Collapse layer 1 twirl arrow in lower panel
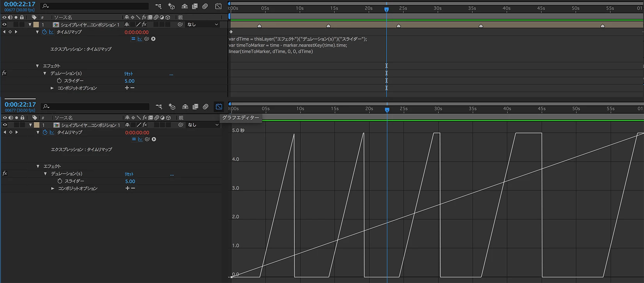 30,125
